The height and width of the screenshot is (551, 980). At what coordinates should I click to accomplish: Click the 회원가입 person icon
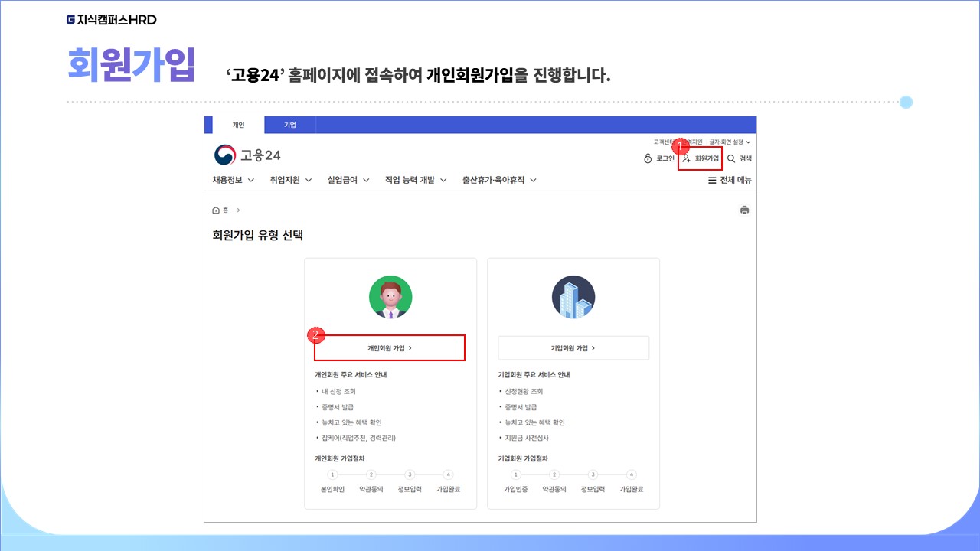click(x=687, y=158)
